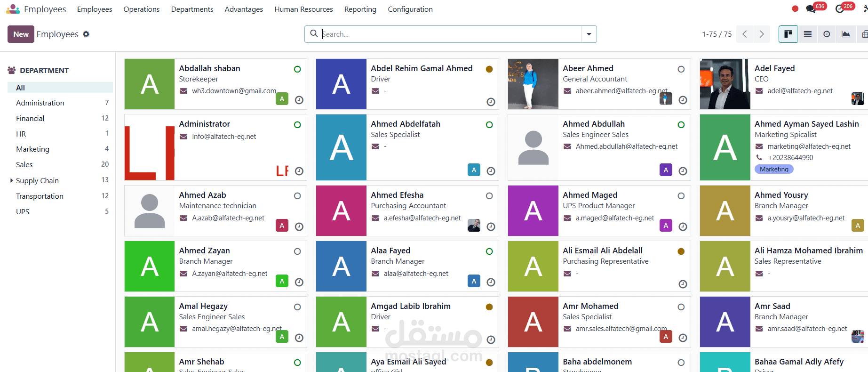Viewport: 868px width, 372px height.
Task: Filter by Transportation department
Action: click(x=60, y=196)
